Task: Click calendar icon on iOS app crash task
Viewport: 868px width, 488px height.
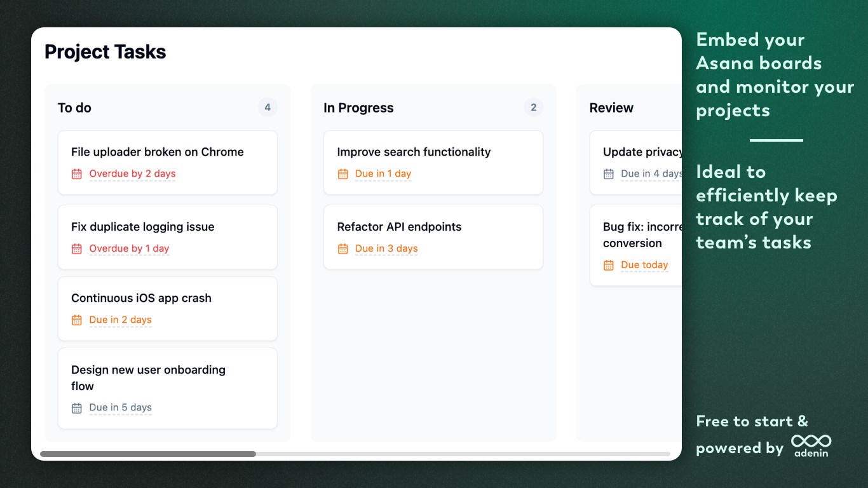Action: (x=77, y=320)
